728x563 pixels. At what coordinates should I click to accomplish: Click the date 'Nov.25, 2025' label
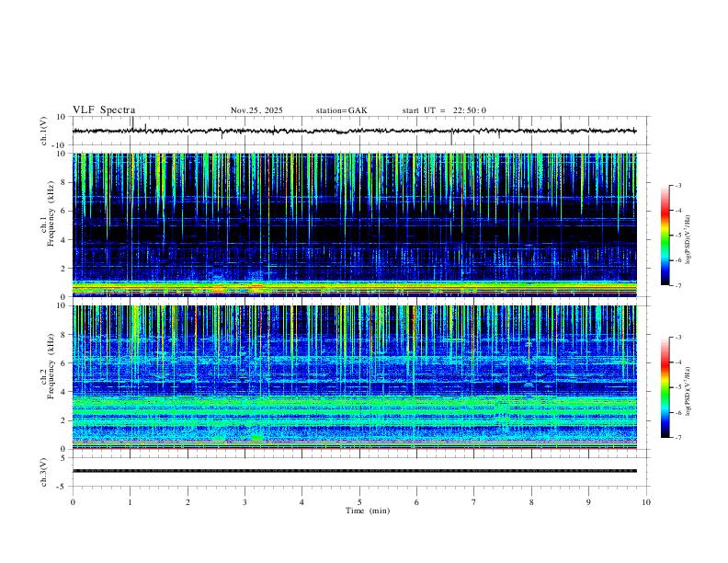point(256,110)
